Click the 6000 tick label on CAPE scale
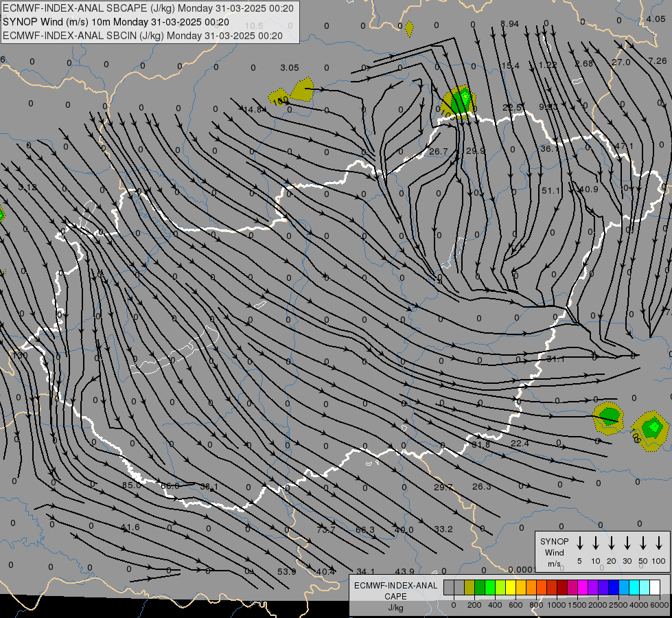Image resolution: width=672 pixels, height=618 pixels. pos(660,605)
